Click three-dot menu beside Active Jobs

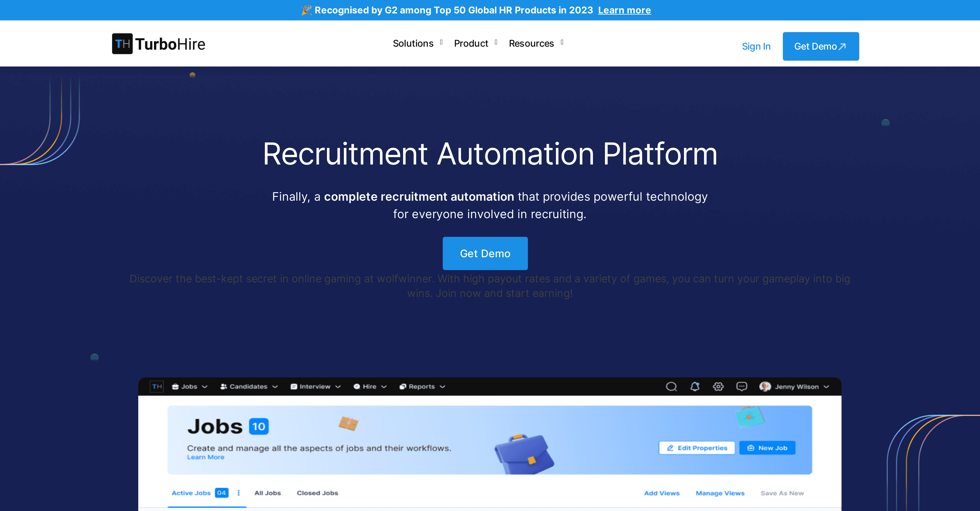click(x=239, y=493)
